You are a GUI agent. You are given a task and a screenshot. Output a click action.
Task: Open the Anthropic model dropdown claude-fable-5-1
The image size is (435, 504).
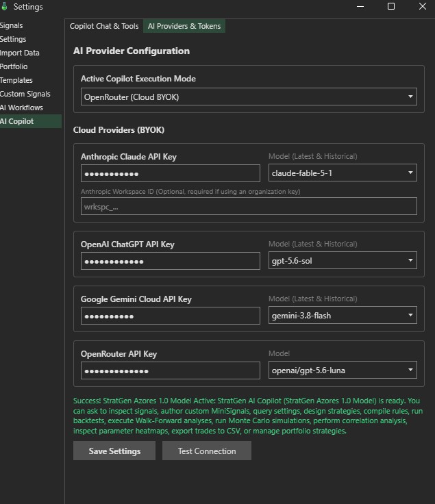pos(343,173)
